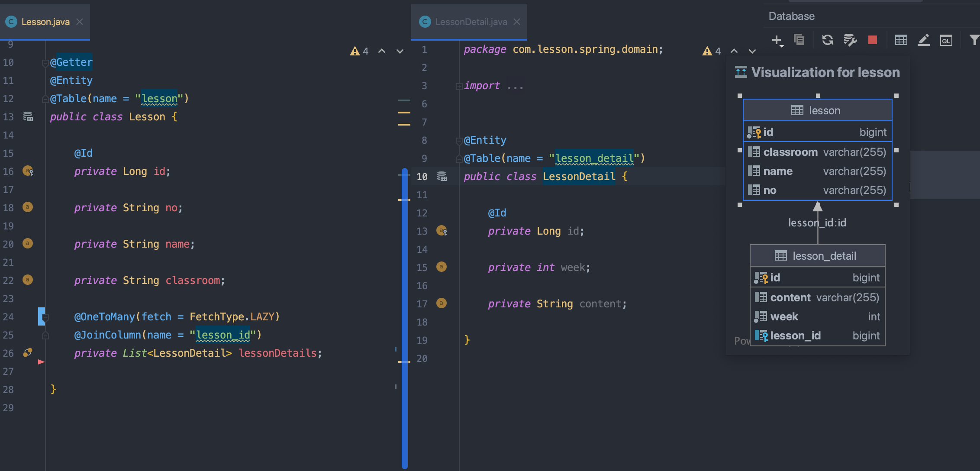
Task: Jump to previous warning in LessonDetail.java
Action: coord(734,51)
